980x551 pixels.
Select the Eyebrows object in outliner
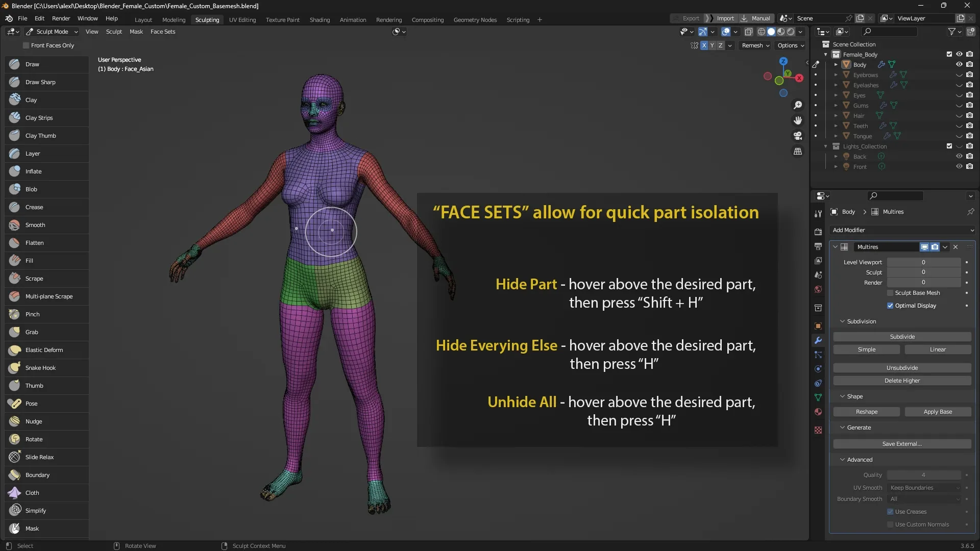coord(866,75)
